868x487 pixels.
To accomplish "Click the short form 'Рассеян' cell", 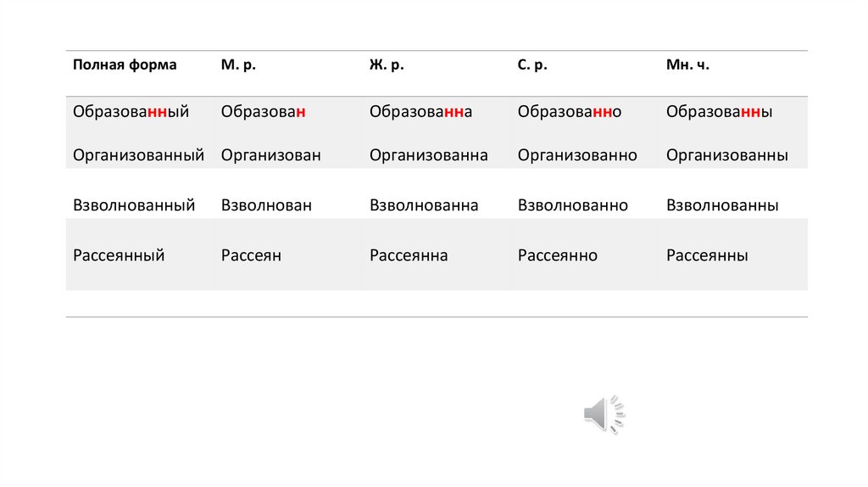I will 251,255.
